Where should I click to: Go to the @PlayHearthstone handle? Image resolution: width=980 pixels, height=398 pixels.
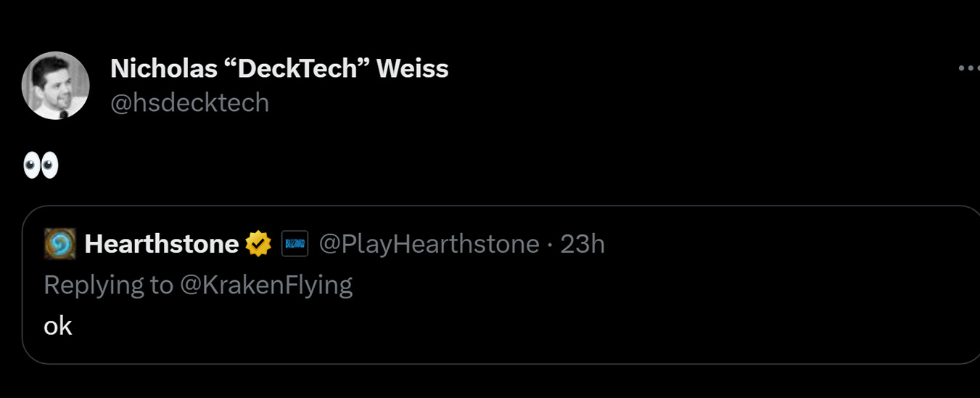429,244
